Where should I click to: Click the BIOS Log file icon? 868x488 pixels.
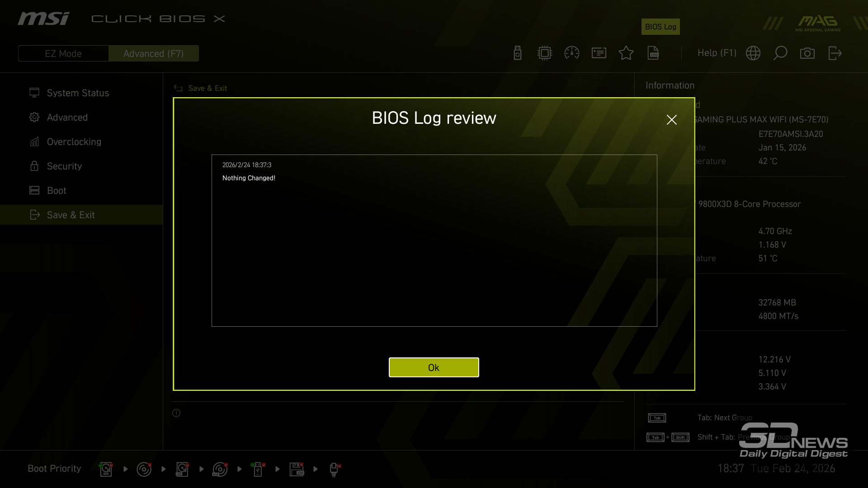pos(653,53)
